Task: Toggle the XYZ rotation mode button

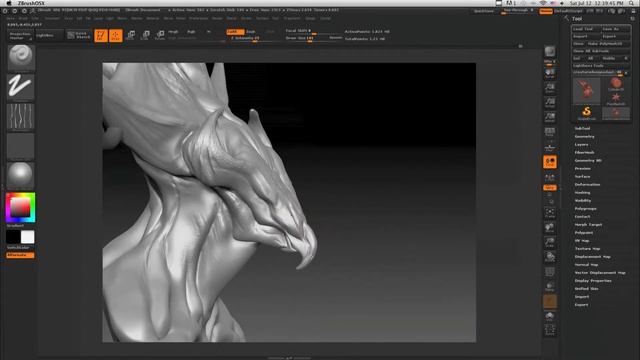Action: pos(550,188)
